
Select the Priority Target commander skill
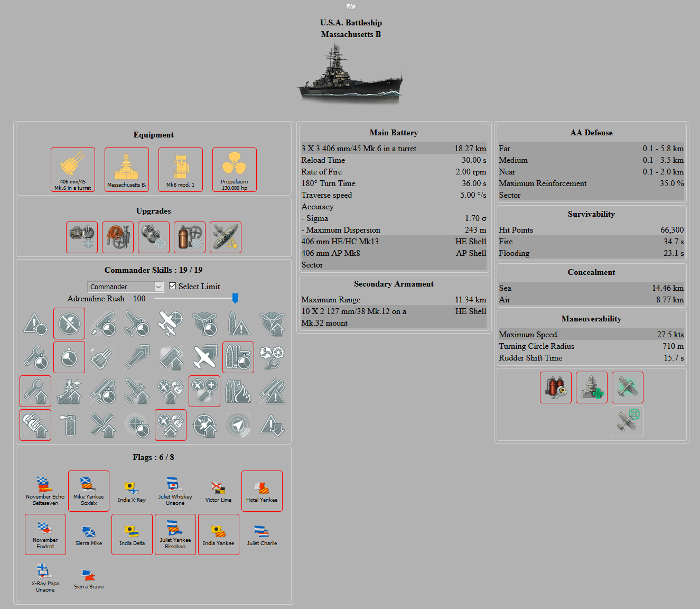point(35,324)
